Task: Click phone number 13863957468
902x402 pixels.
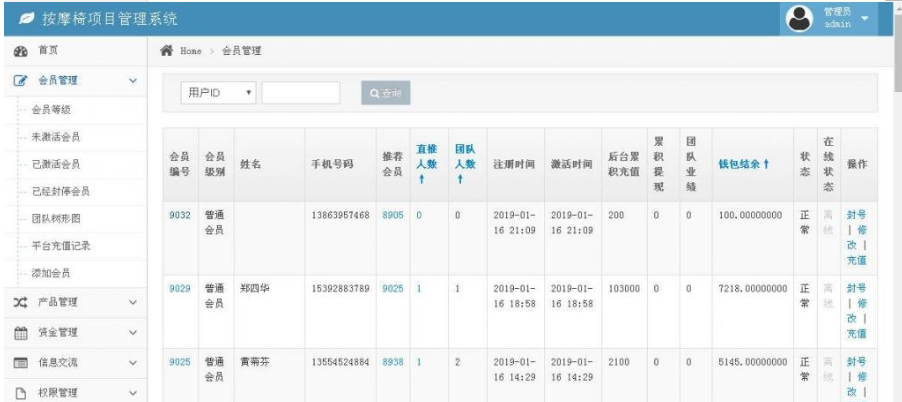Action: coord(341,215)
